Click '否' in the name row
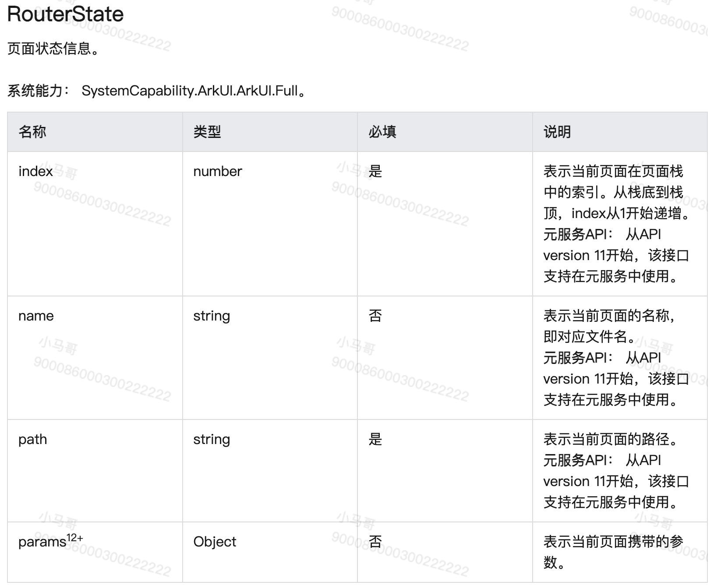Screen dimensions: 728x585 coord(375,315)
